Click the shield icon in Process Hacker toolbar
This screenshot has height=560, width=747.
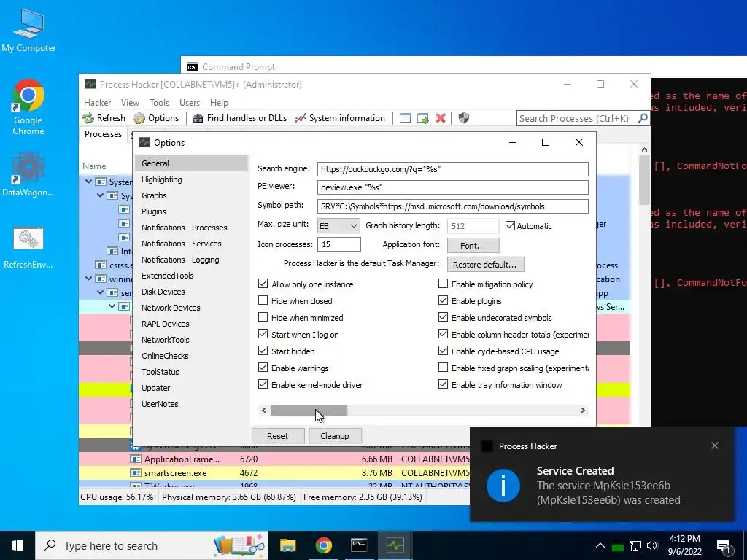pos(463,118)
